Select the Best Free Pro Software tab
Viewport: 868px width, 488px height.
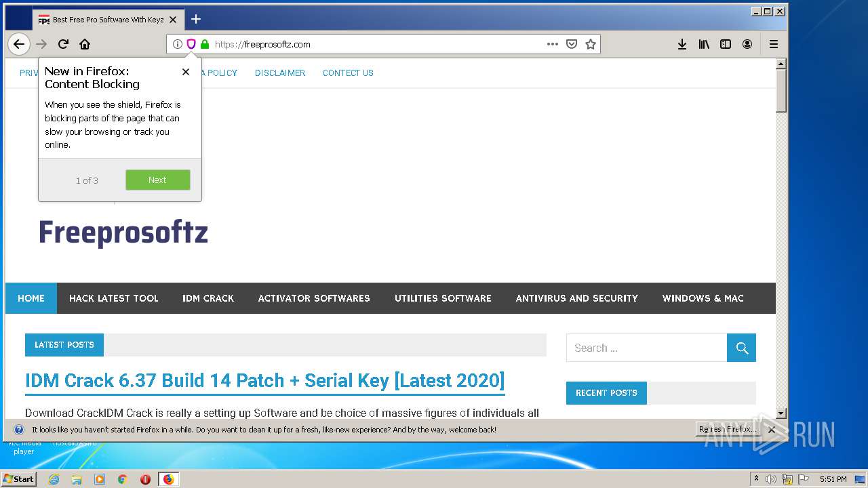(x=108, y=20)
